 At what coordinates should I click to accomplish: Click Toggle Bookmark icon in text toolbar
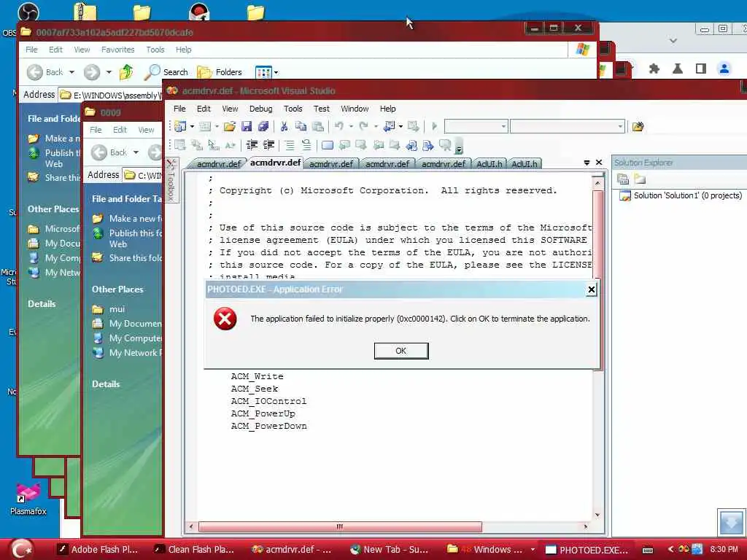point(328,145)
